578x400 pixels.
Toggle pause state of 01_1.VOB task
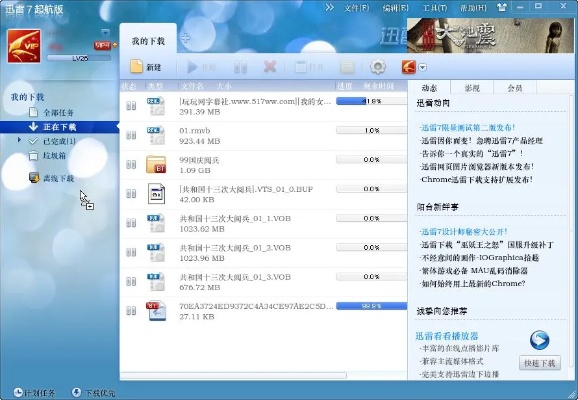tap(131, 223)
